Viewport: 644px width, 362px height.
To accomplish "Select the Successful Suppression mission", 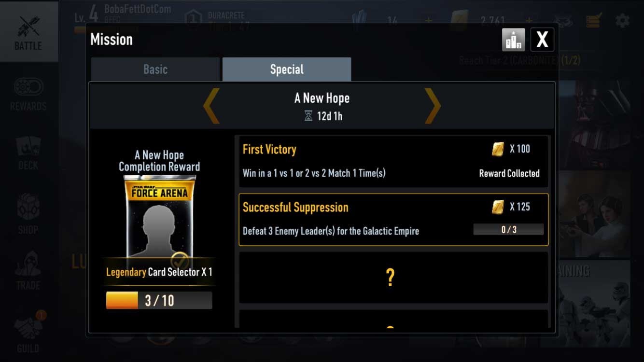I will (x=393, y=220).
